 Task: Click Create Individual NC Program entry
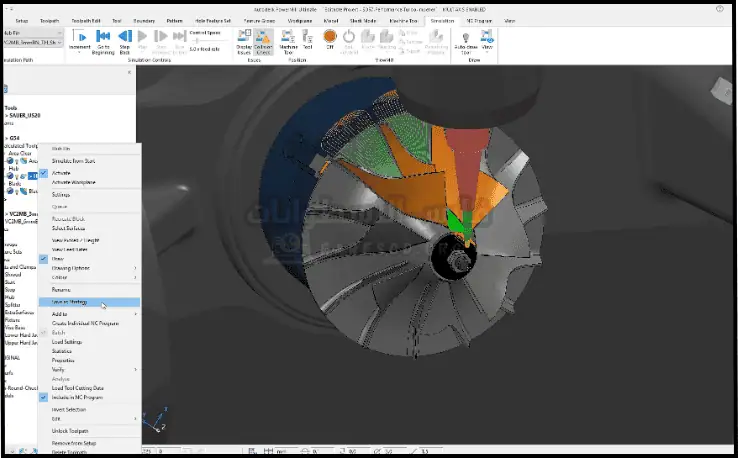85,324
